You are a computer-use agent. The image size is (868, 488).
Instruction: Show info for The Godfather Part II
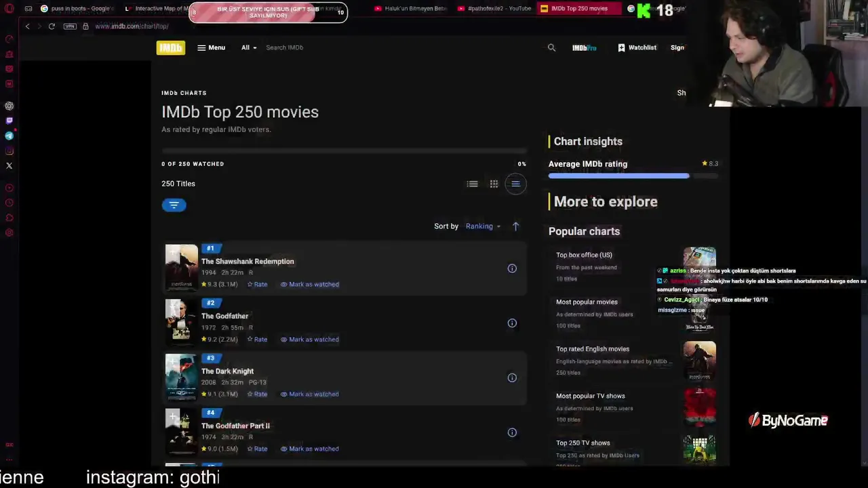[x=512, y=432]
